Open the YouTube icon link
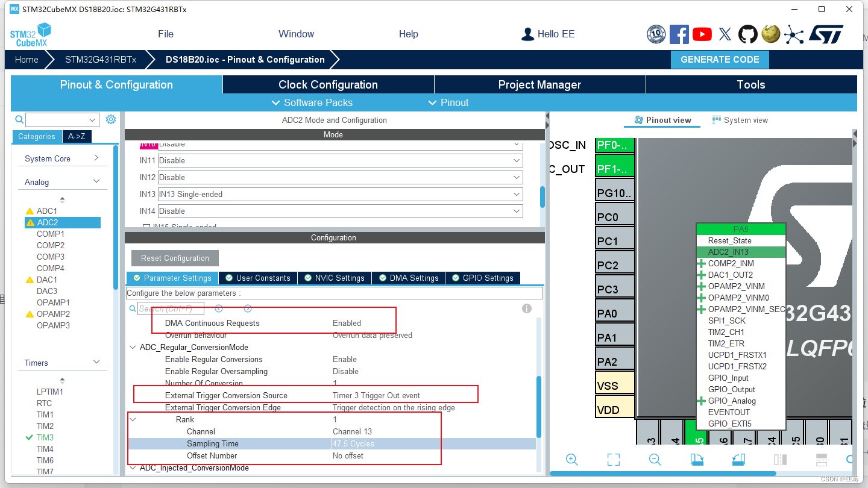Image resolution: width=868 pixels, height=488 pixels. 702,34
